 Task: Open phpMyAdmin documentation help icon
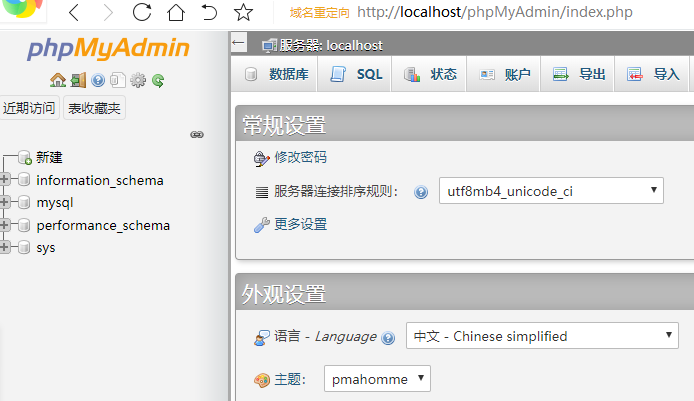(x=98, y=80)
